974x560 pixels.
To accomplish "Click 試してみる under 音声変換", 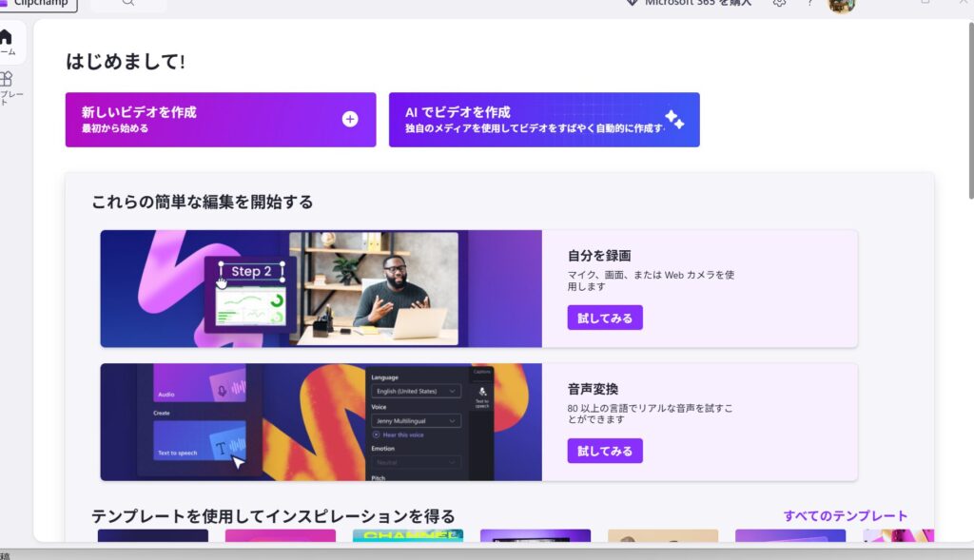I will (604, 450).
